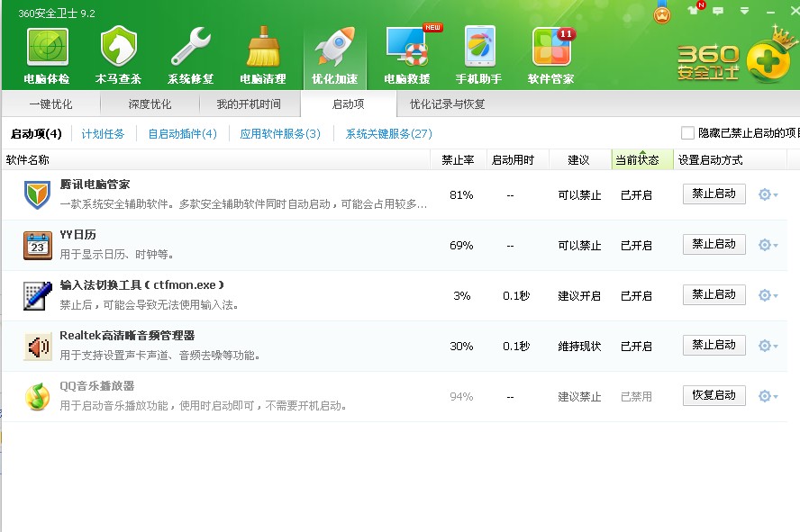
Task: Open gear settings for ctfmon.exe row
Action: click(768, 295)
